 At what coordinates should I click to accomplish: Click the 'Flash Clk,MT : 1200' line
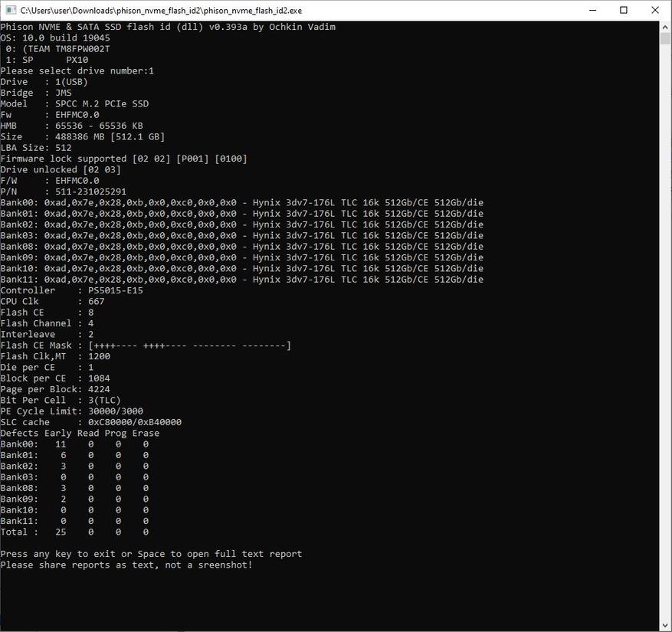(x=55, y=356)
